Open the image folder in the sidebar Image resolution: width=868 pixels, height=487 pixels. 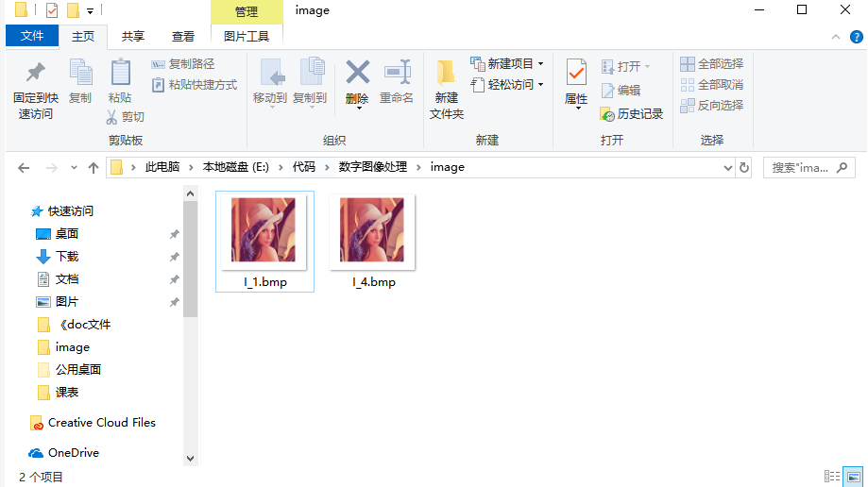tap(63, 347)
